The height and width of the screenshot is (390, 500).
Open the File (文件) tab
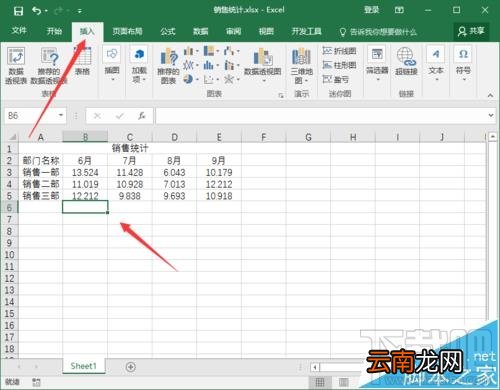coord(19,31)
